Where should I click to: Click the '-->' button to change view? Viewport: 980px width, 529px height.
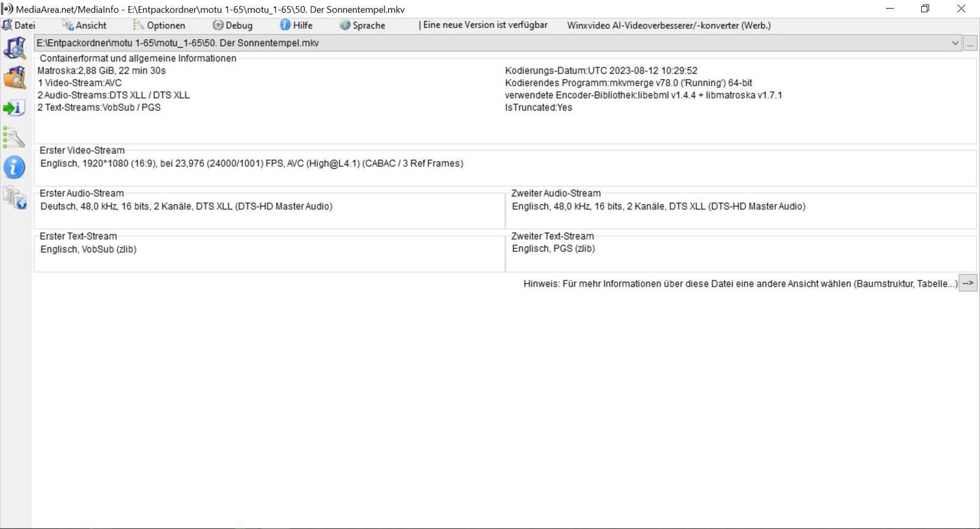968,283
